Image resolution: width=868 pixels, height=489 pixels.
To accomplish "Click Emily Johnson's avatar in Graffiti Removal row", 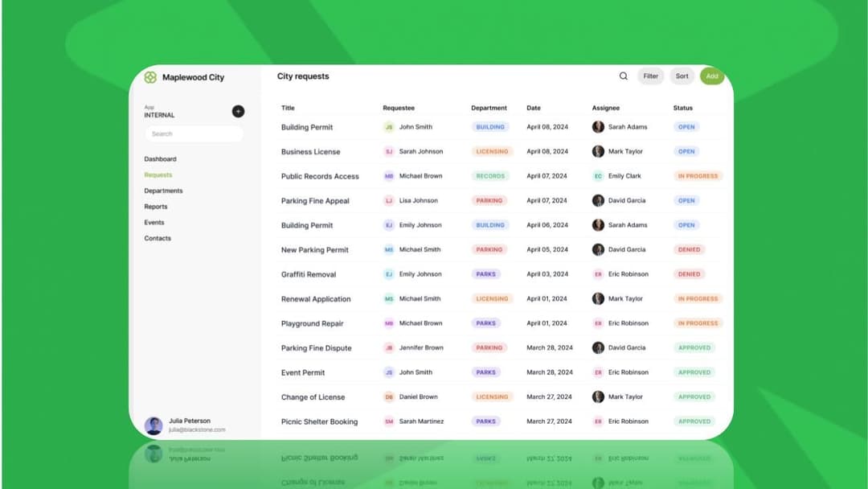I will [389, 274].
